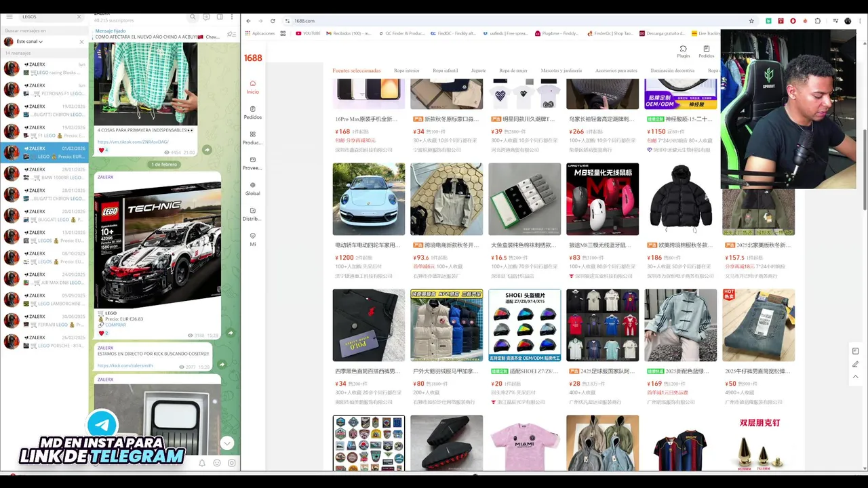Image resolution: width=868 pixels, height=488 pixels.
Task: Select the 'LEGO PORSCHE' search result
Action: (45, 342)
